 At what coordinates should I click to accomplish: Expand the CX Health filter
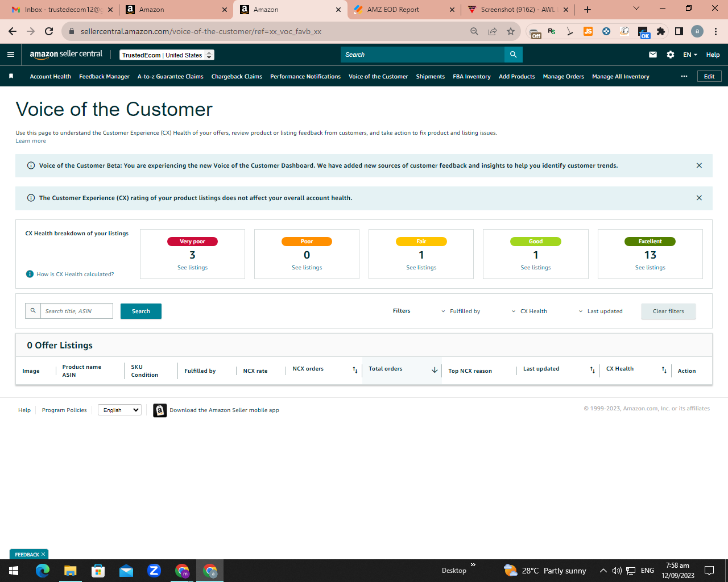point(529,311)
